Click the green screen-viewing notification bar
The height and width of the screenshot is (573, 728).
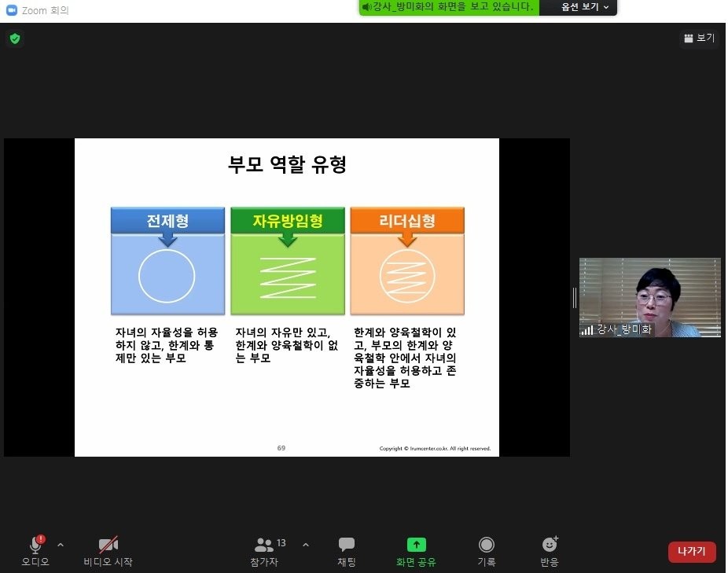[x=448, y=7]
